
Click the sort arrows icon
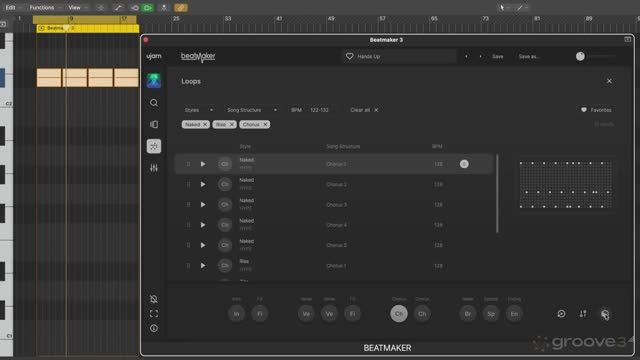[583, 313]
